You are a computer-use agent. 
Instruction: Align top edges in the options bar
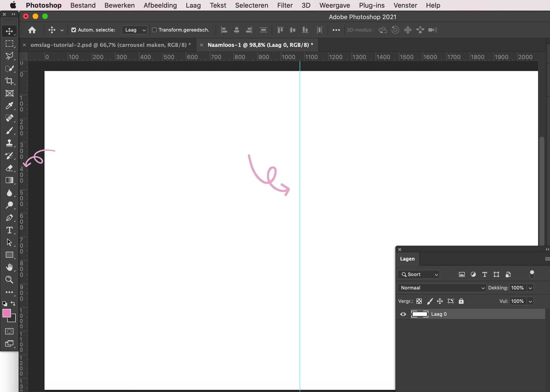pyautogui.click(x=280, y=30)
